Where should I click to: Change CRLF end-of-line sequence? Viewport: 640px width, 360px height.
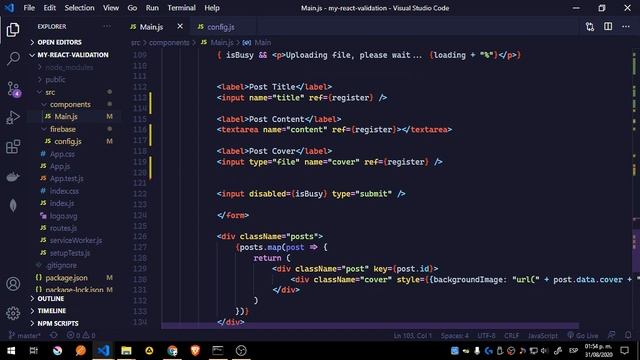511,336
